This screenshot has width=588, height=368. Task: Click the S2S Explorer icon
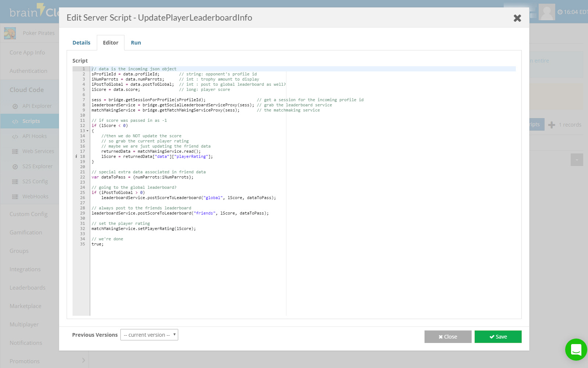pos(15,167)
